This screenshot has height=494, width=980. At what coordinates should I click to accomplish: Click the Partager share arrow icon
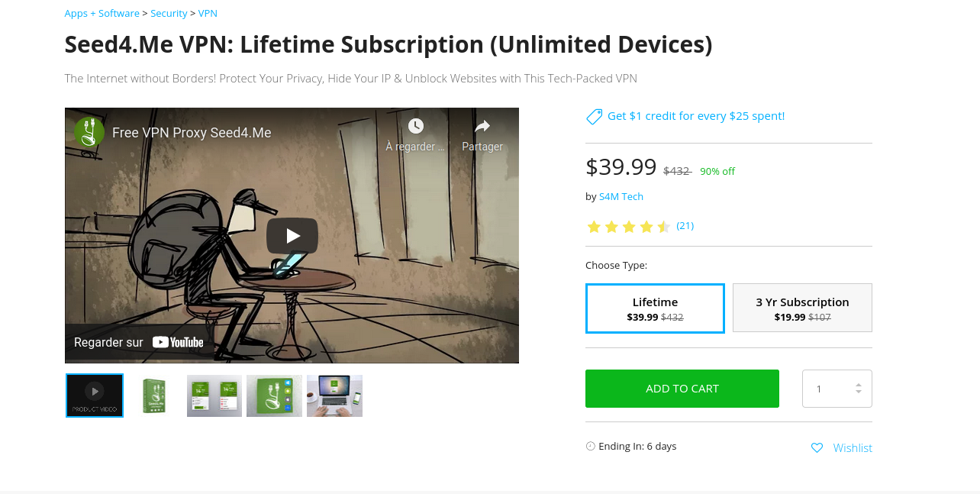(x=482, y=126)
